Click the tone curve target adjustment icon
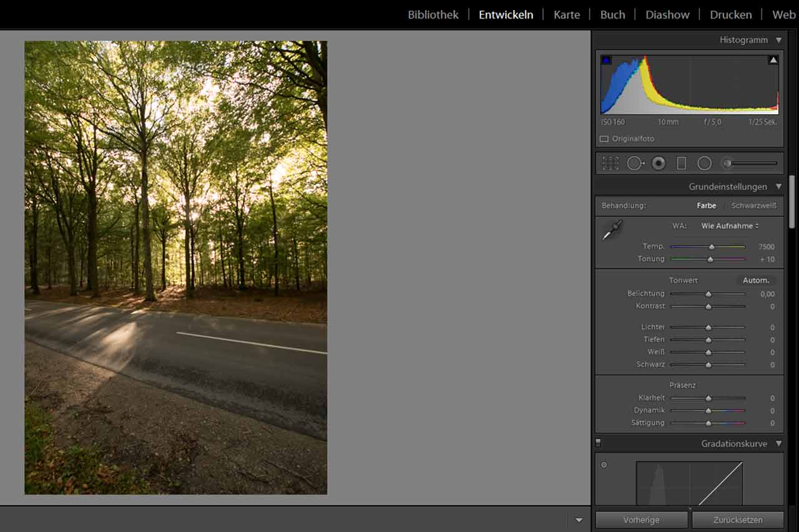This screenshot has height=532, width=799. 604,465
